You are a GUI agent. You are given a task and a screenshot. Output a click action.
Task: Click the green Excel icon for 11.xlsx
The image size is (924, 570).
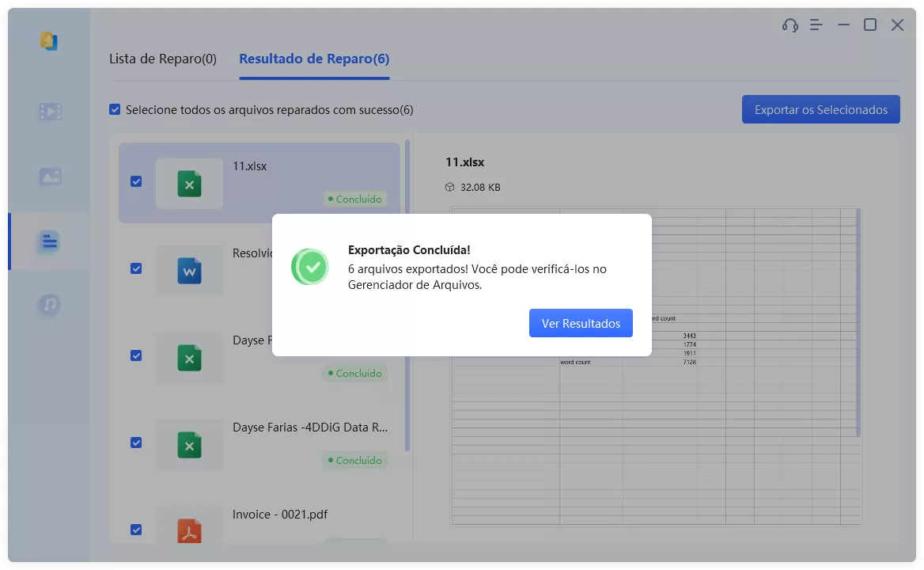(x=189, y=183)
